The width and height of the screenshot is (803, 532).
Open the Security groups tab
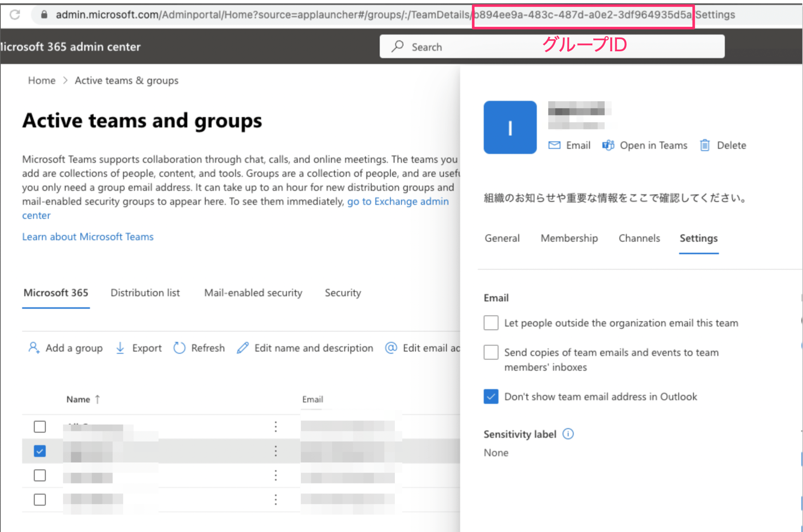[x=343, y=293]
